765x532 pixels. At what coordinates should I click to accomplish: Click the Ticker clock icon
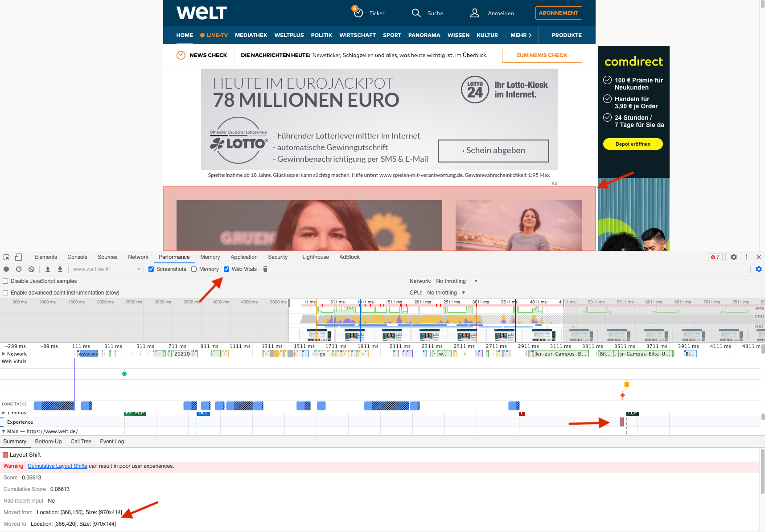358,13
